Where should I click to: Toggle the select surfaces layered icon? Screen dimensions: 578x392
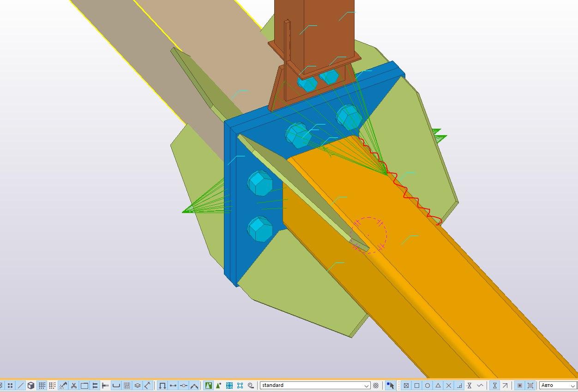click(137, 386)
